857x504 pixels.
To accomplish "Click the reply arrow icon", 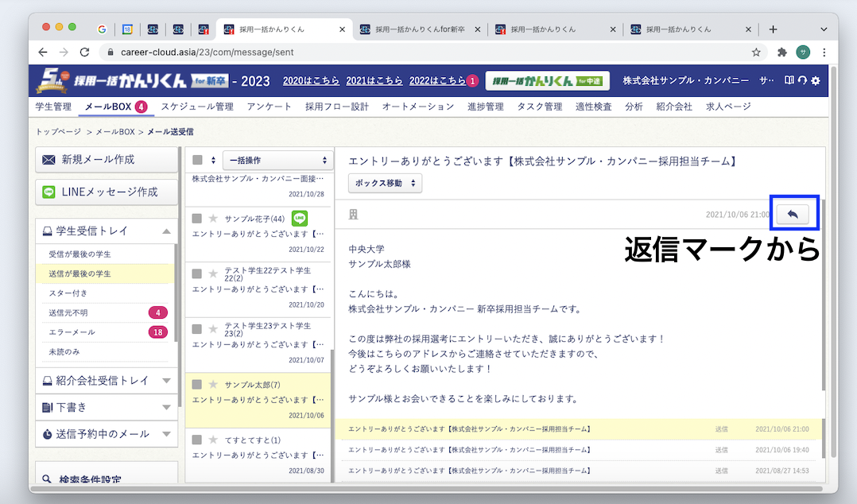I will click(x=793, y=214).
